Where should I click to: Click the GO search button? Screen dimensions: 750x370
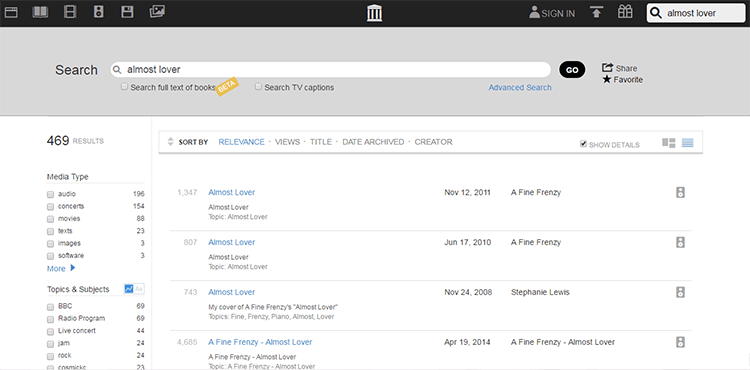click(572, 70)
